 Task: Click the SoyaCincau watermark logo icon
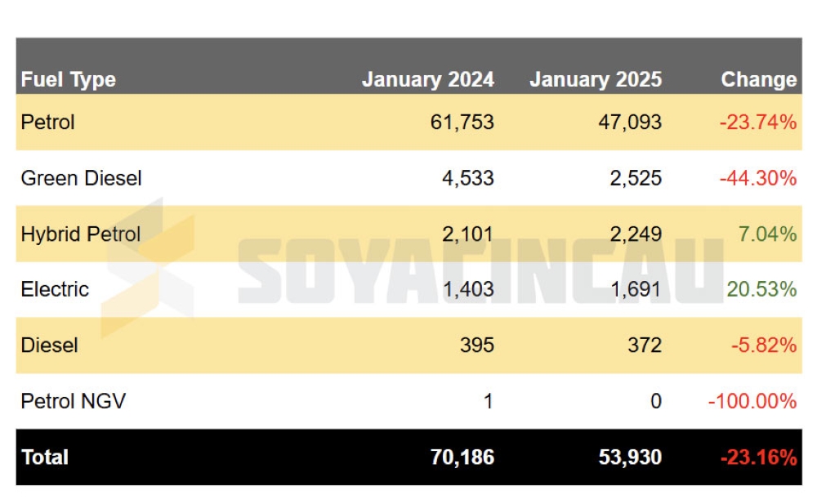point(147,269)
